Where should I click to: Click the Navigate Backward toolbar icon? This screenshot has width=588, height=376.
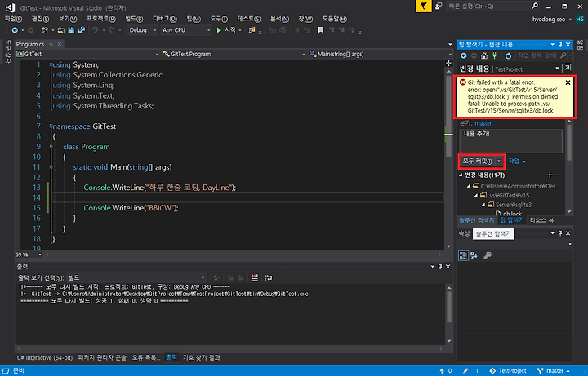15,30
